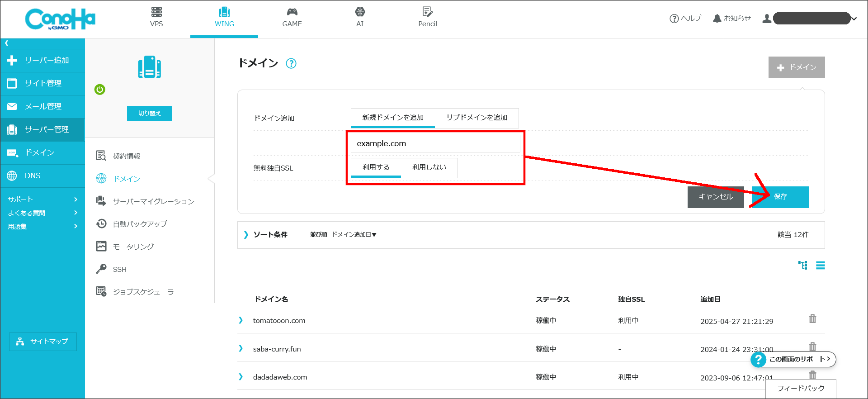This screenshot has width=868, height=399.
Task: Open サイト管理 in the left sidebar
Action: coord(43,84)
